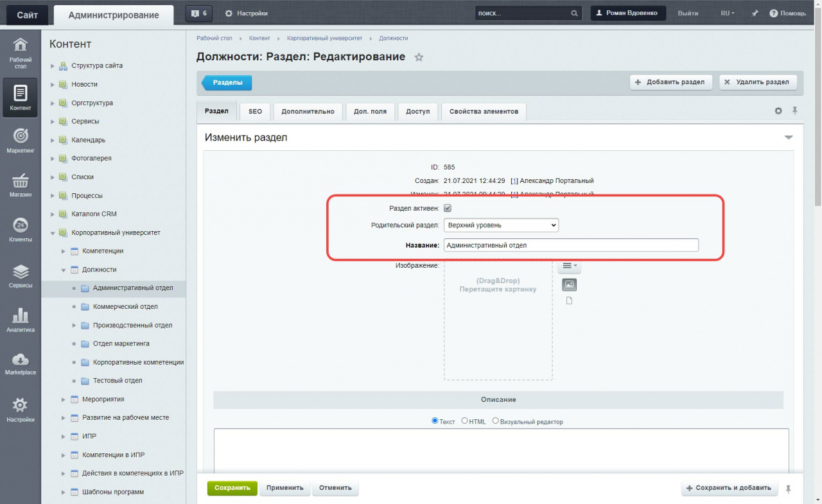
Task: Click into the description text area
Action: [501, 451]
